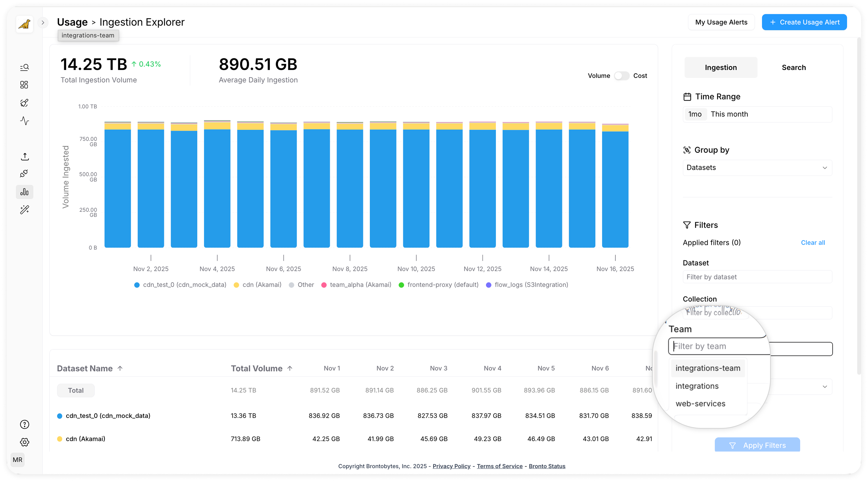Open the Group by Datasets dropdown
The image size is (868, 482).
757,168
